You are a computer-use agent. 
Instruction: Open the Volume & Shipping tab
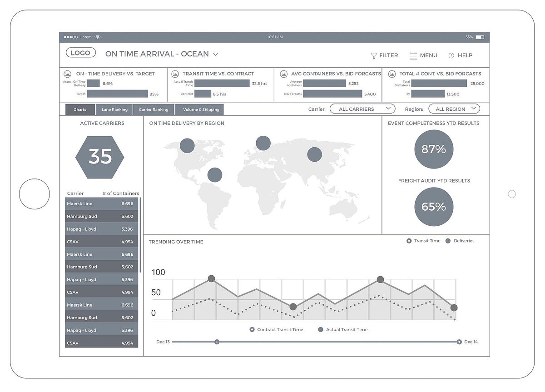pos(200,109)
